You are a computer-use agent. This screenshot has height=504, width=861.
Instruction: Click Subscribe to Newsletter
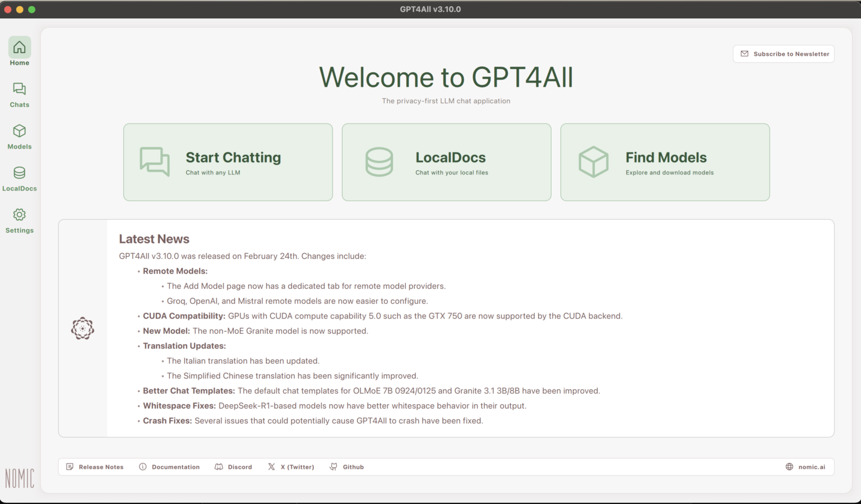(783, 54)
